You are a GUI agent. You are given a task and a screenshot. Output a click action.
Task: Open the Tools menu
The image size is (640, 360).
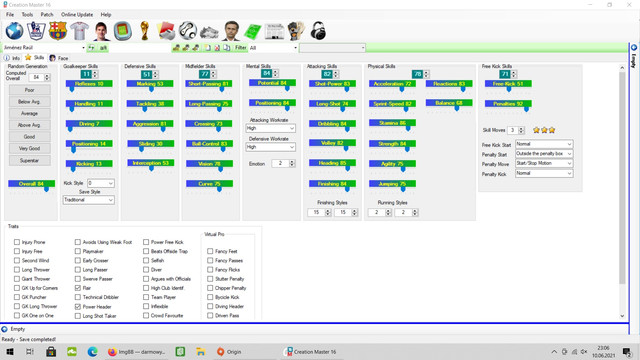pyautogui.click(x=27, y=14)
